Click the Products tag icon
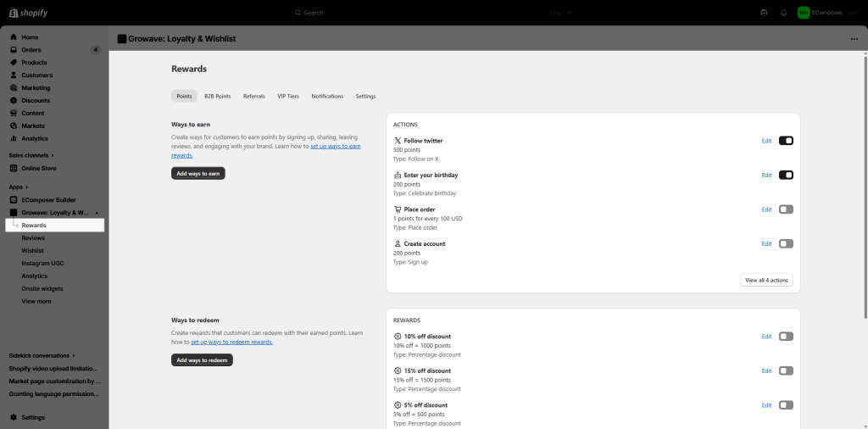 tap(14, 63)
